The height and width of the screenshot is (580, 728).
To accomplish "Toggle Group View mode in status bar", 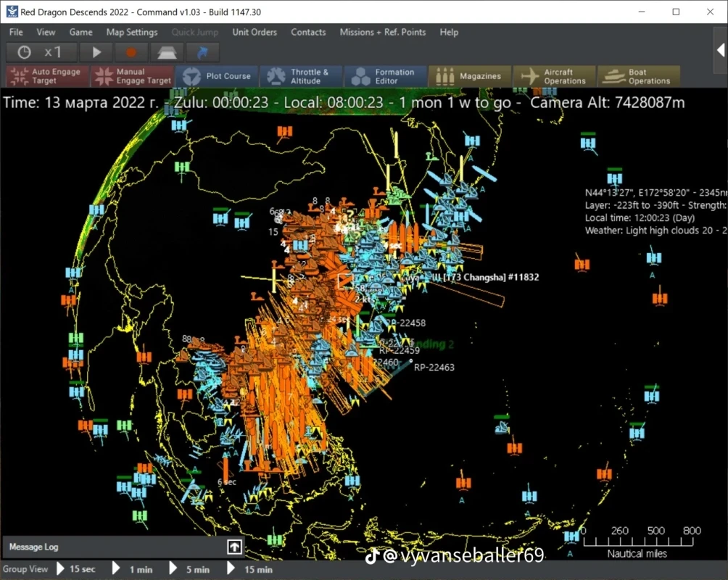I will point(25,569).
